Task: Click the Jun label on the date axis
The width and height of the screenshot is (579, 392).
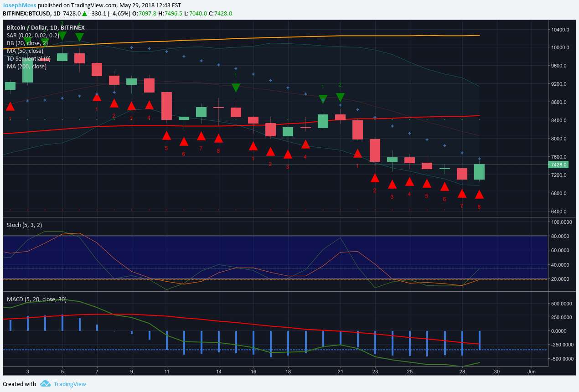Action: (532, 371)
